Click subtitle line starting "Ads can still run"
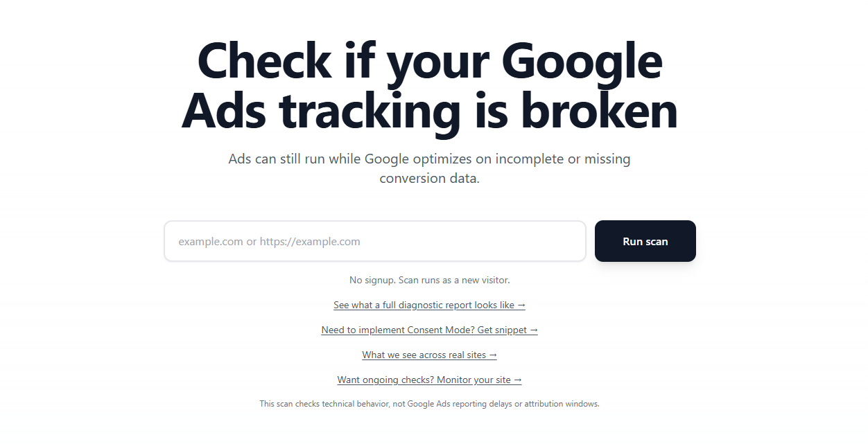868x444 pixels. [x=429, y=159]
